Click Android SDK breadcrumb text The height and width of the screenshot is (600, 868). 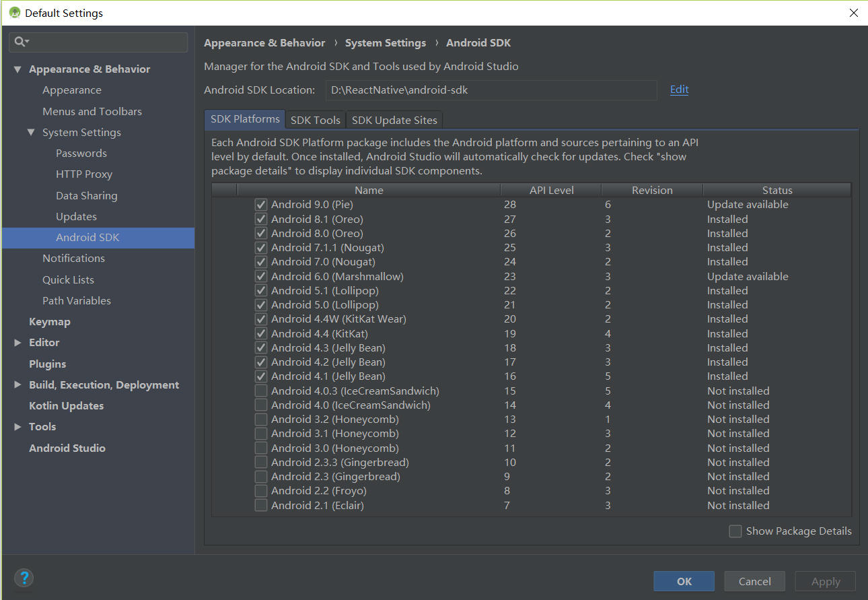click(478, 43)
